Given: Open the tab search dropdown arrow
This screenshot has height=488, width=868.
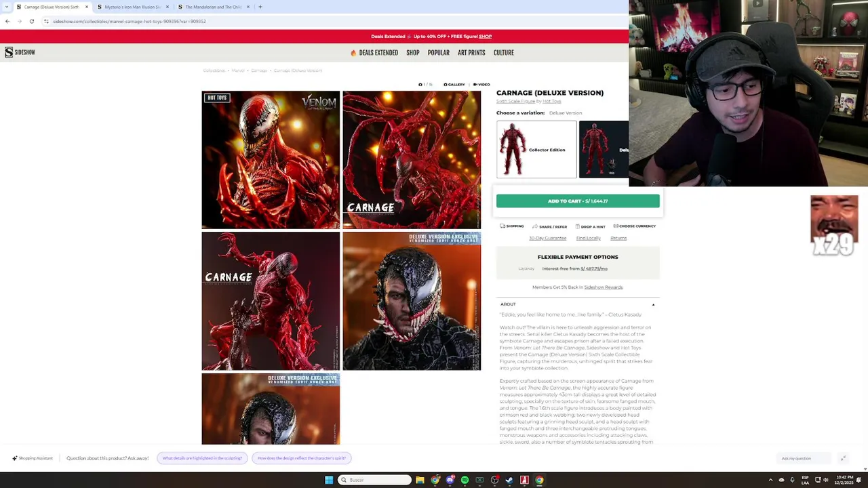Looking at the screenshot, I should click(x=7, y=7).
